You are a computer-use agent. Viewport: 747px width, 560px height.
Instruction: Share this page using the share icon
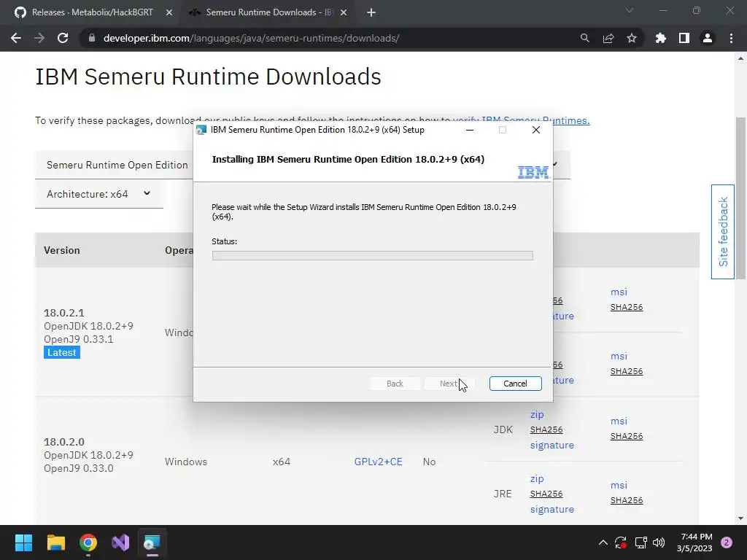pos(608,38)
